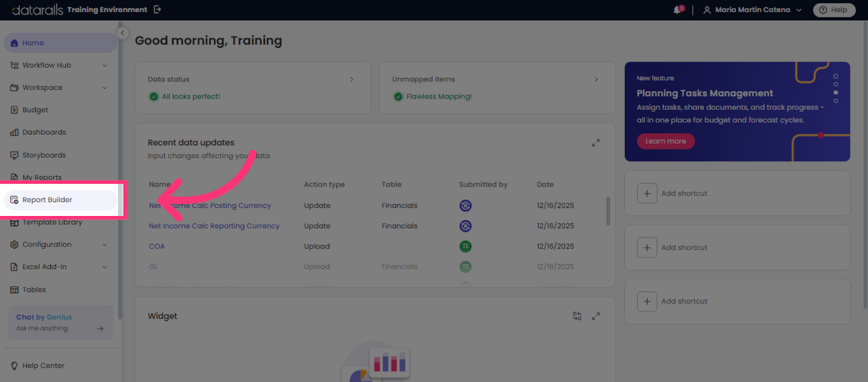The image size is (868, 382).
Task: Select the first banner carousel dot
Action: tap(835, 76)
